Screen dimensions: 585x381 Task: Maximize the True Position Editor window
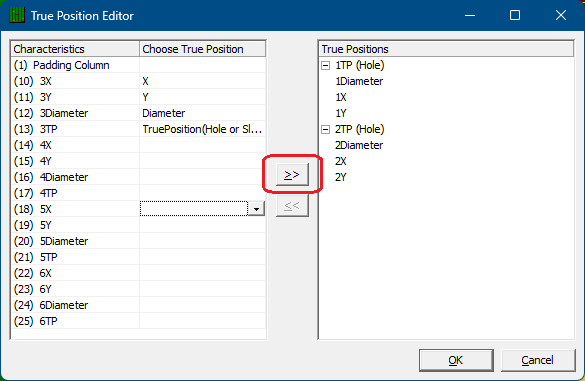point(515,15)
